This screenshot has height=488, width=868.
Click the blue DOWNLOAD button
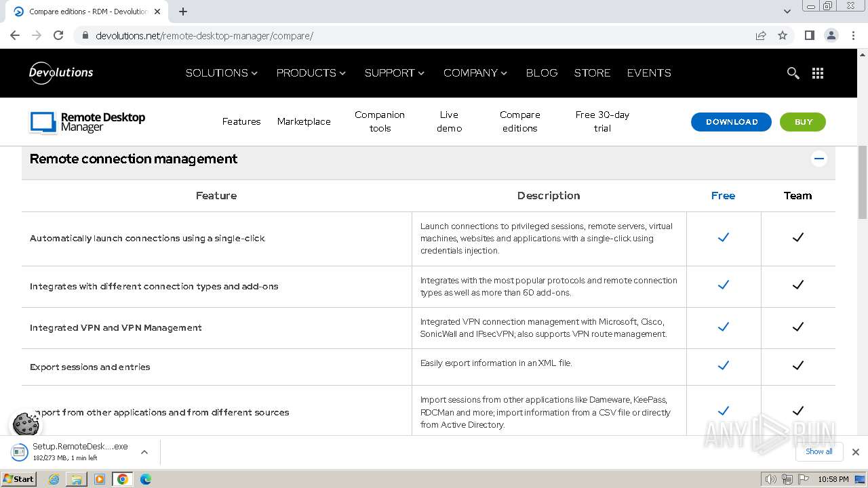point(731,122)
